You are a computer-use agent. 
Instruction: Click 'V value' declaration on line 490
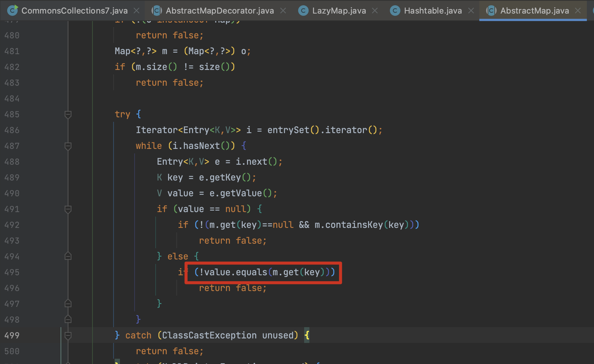pos(175,193)
